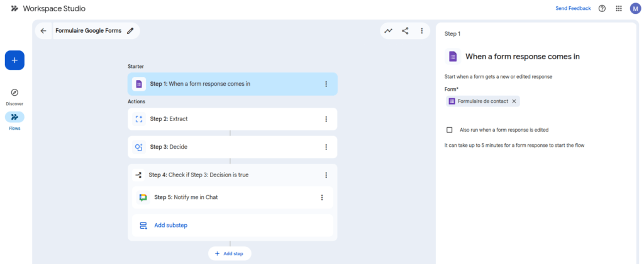Enable Also run when form response is edited
The height and width of the screenshot is (264, 644).
[x=449, y=130]
